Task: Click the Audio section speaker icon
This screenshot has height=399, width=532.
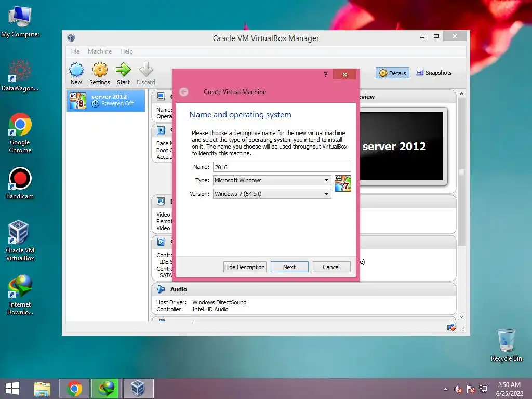Action: point(161,289)
